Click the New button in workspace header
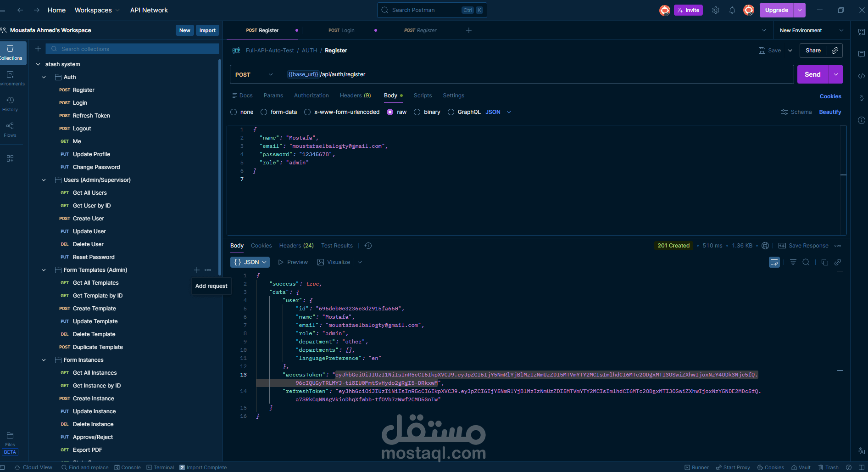 pyautogui.click(x=185, y=30)
